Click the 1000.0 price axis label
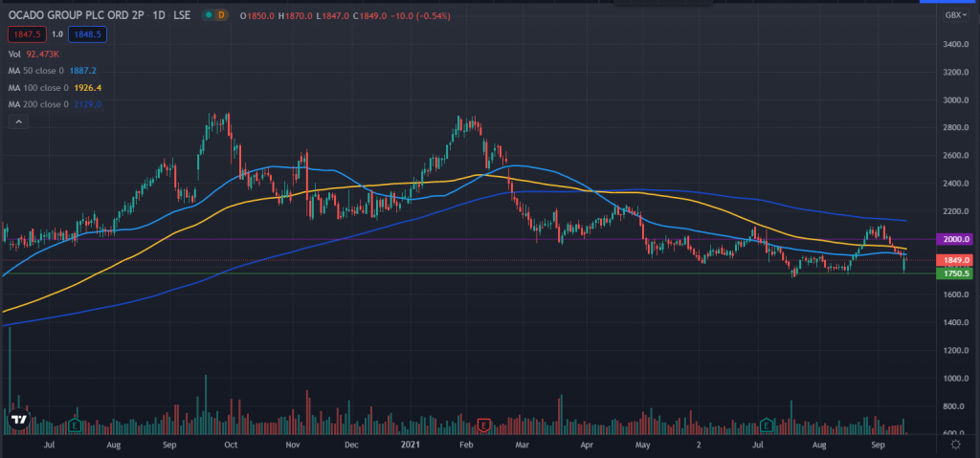 (x=955, y=379)
